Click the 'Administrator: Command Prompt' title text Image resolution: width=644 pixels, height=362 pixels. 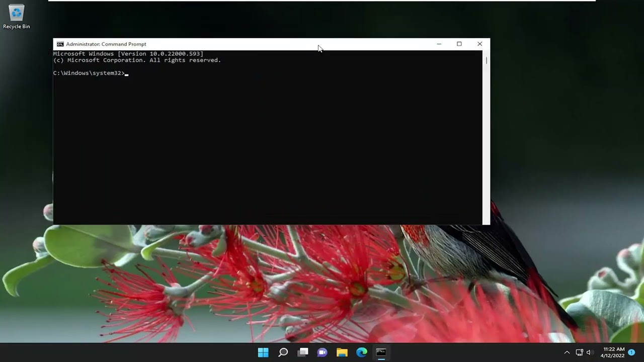pyautogui.click(x=106, y=44)
